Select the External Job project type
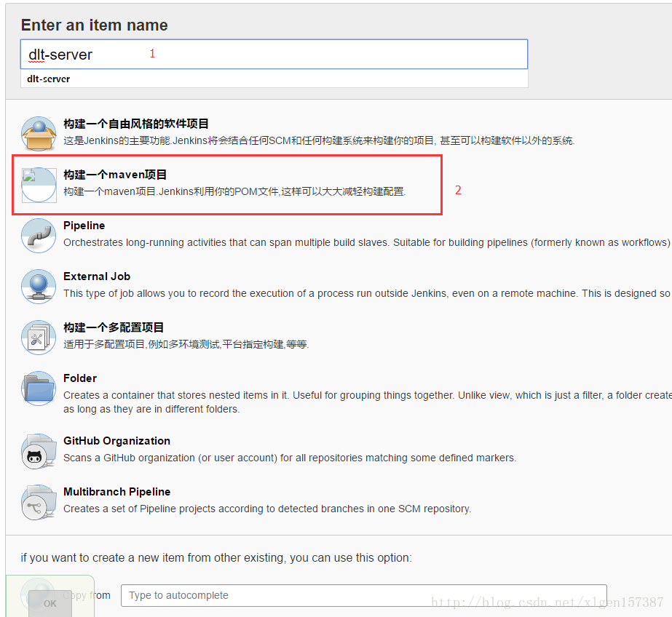This screenshot has width=672, height=617. pos(96,276)
